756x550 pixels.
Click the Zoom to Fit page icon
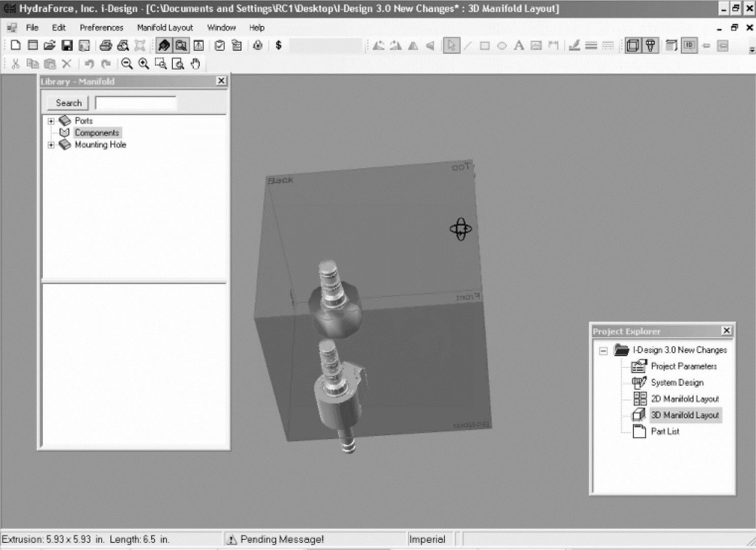[x=178, y=64]
